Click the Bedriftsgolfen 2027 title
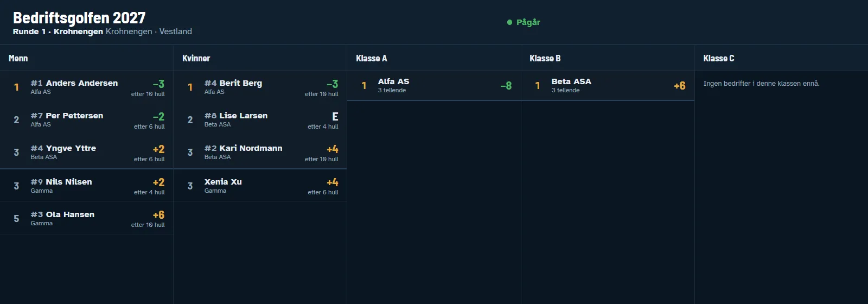 pos(79,18)
